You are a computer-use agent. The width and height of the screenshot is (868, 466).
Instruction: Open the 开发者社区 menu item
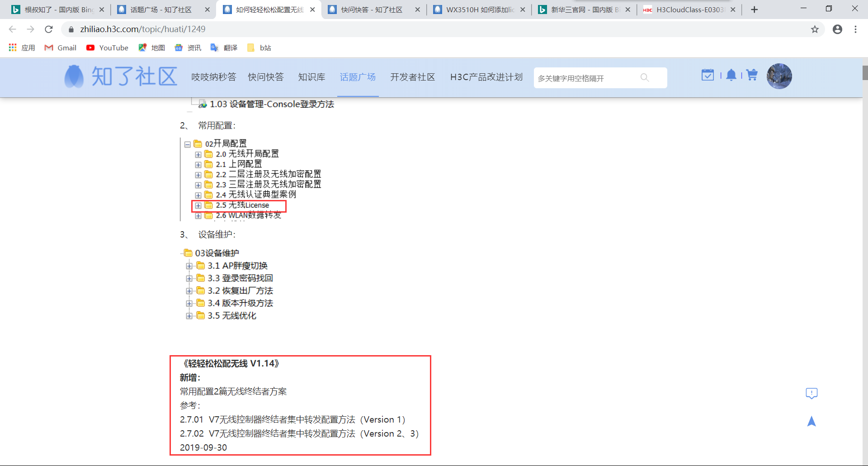click(413, 77)
